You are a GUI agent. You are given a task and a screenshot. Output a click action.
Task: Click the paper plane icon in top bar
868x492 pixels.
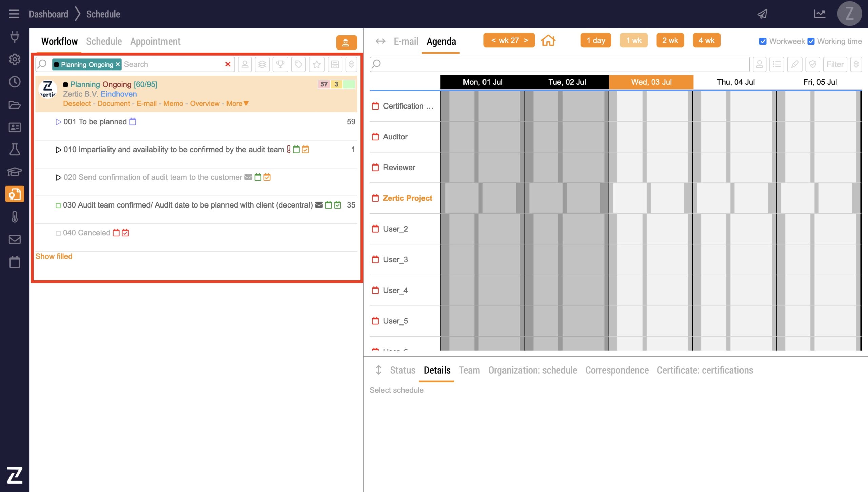(x=762, y=14)
